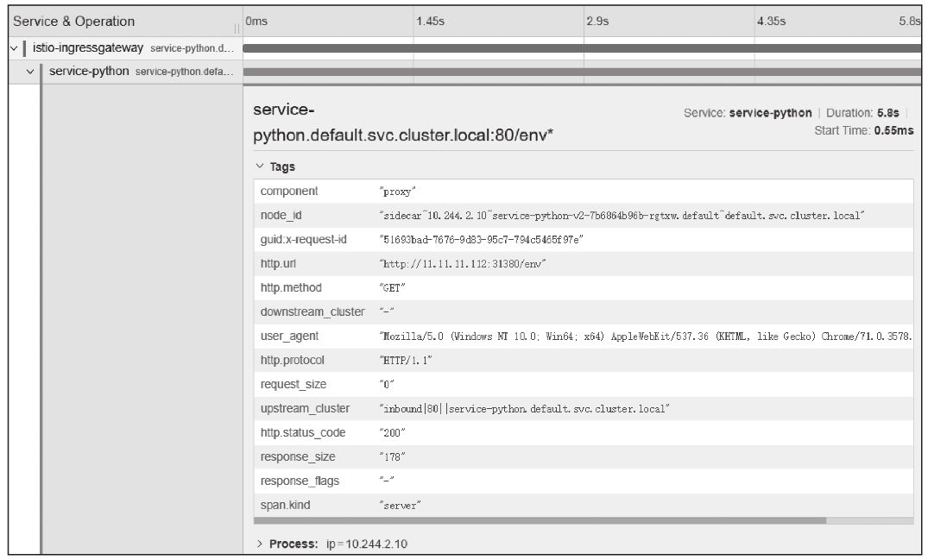This screenshot has width=928, height=560.
Task: Expand the Process section
Action: coord(260,544)
